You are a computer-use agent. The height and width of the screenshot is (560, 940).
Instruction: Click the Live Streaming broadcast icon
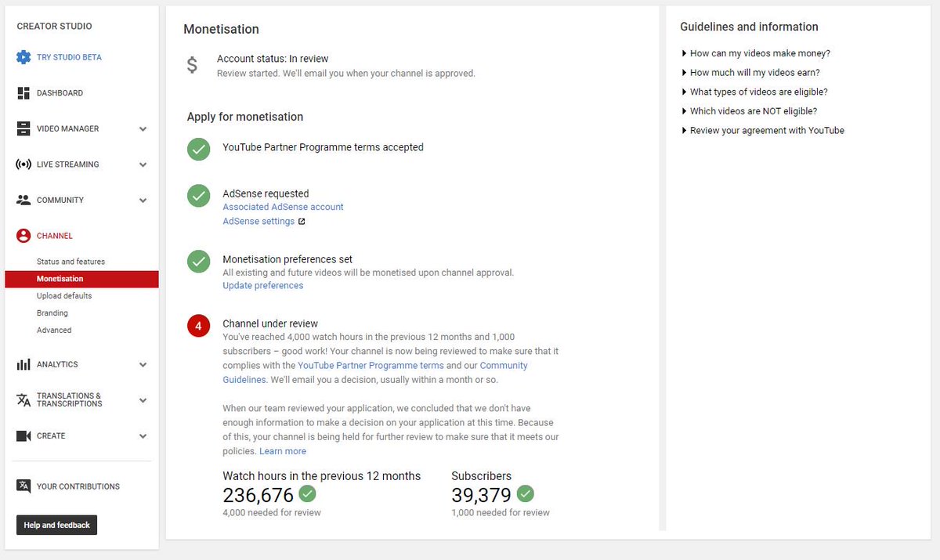pos(23,164)
